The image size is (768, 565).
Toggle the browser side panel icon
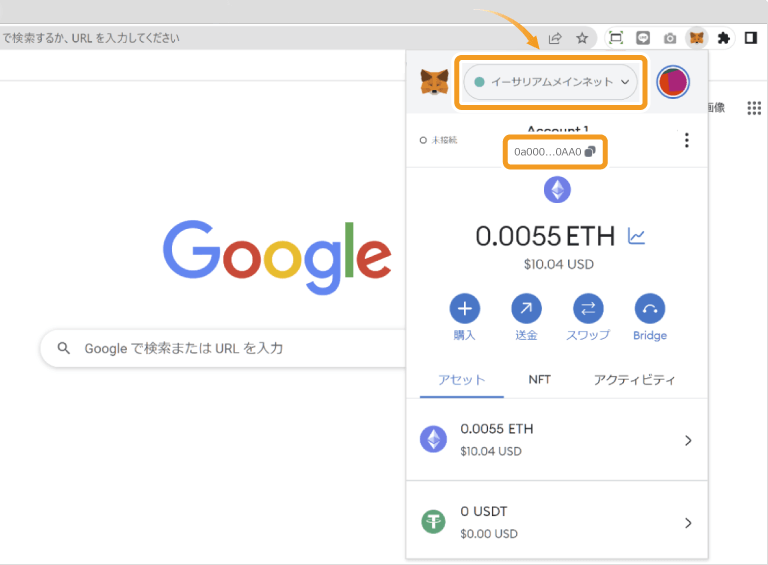[750, 38]
